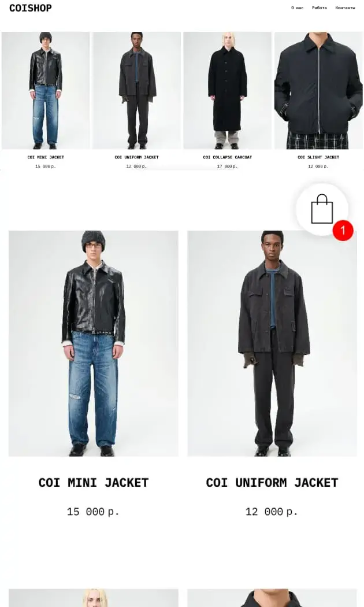Click the large COI UNIFORM JACKET heading
The height and width of the screenshot is (607, 364).
272,483
